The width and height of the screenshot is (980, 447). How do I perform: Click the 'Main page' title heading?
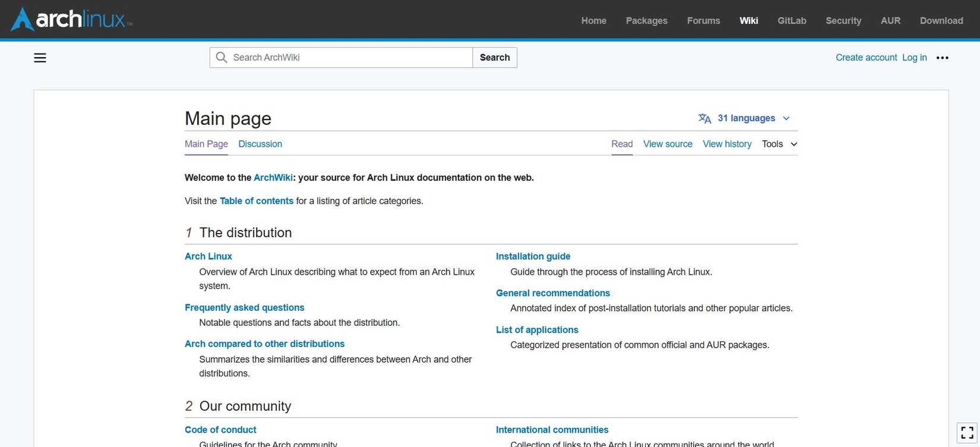pyautogui.click(x=228, y=118)
